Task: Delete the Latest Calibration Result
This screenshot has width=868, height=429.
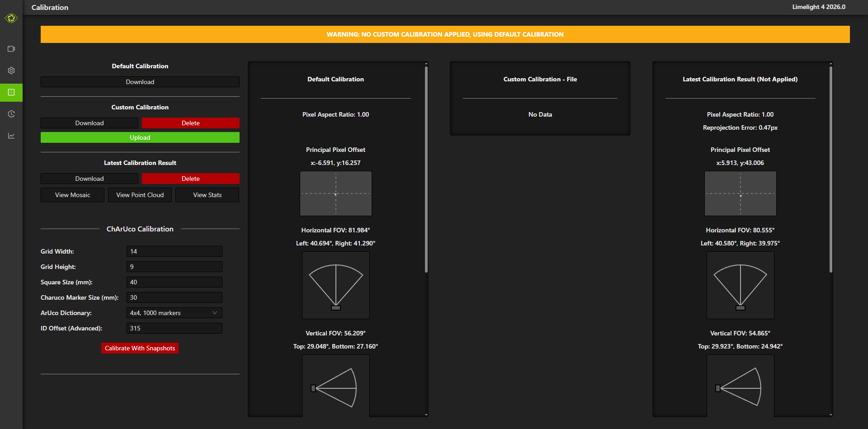Action: tap(190, 178)
